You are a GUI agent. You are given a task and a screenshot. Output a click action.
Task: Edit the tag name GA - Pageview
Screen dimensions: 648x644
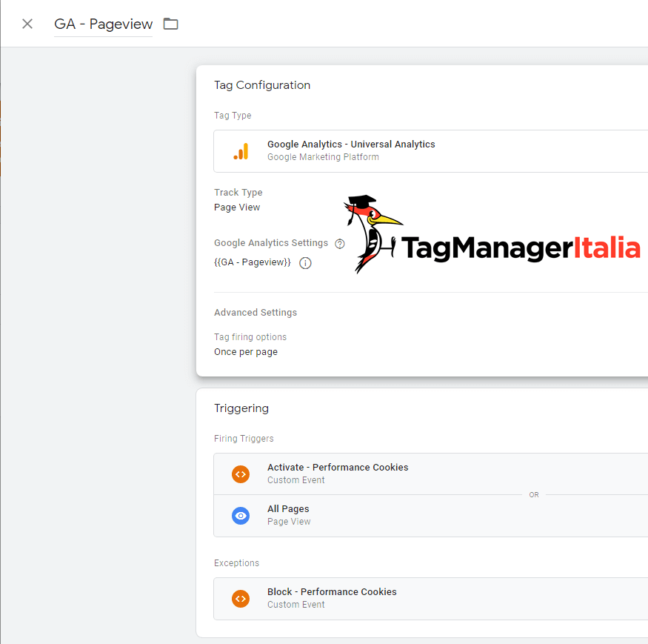point(104,24)
